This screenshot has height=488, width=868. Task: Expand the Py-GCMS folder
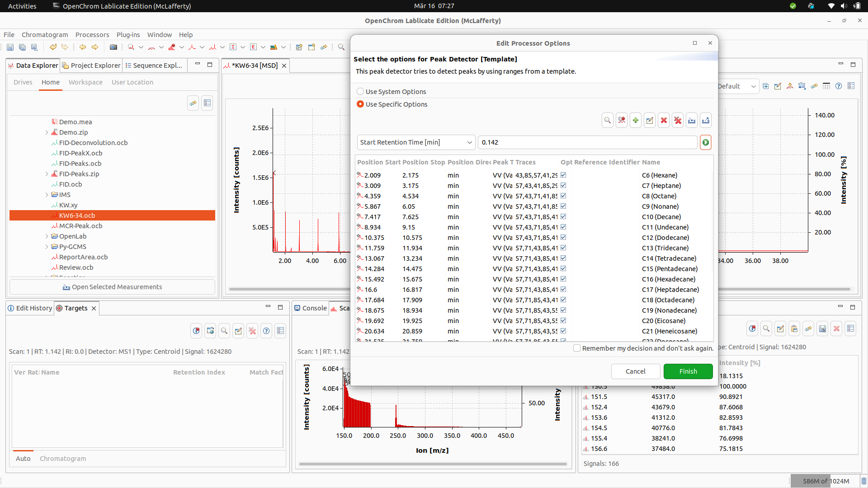(x=47, y=247)
